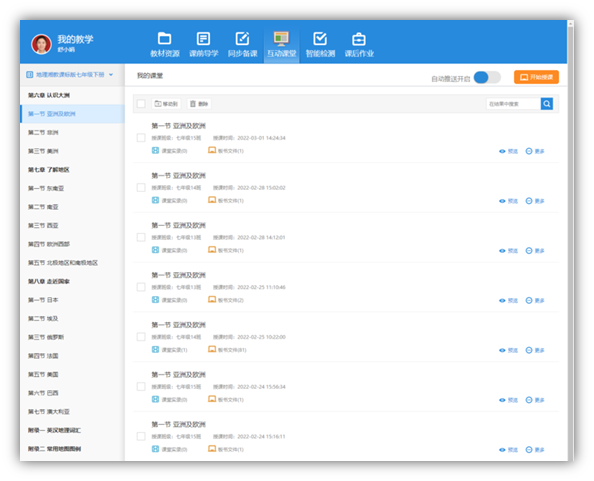The image size is (594, 481).
Task: Select 第一节 日本 in the sidebar
Action: 72,300
